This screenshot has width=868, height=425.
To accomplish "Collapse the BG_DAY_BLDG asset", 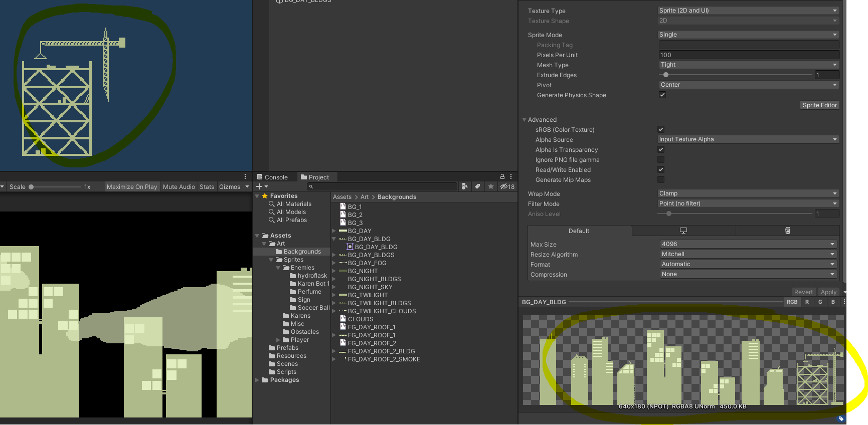I will (x=334, y=239).
